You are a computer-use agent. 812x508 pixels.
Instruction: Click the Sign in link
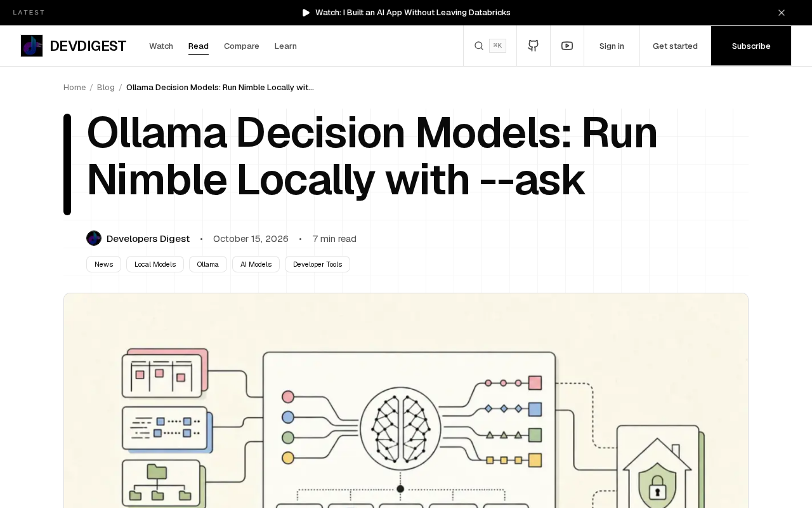[612, 46]
